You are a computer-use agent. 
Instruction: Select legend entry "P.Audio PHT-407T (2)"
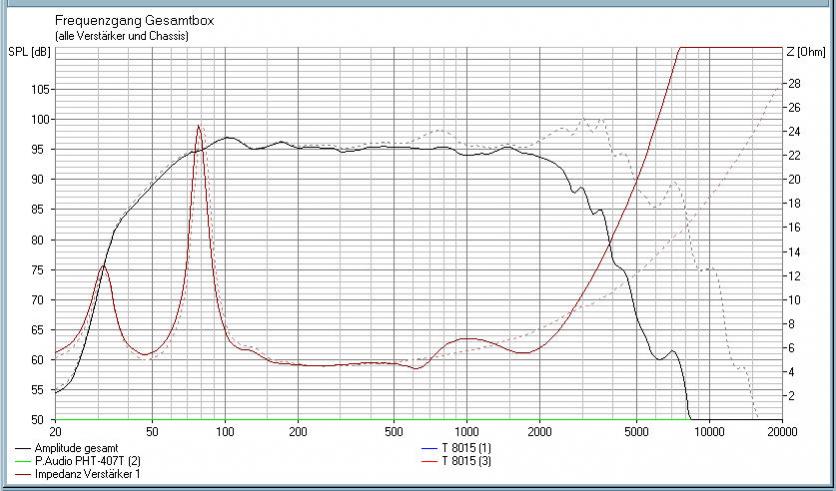[x=87, y=461]
